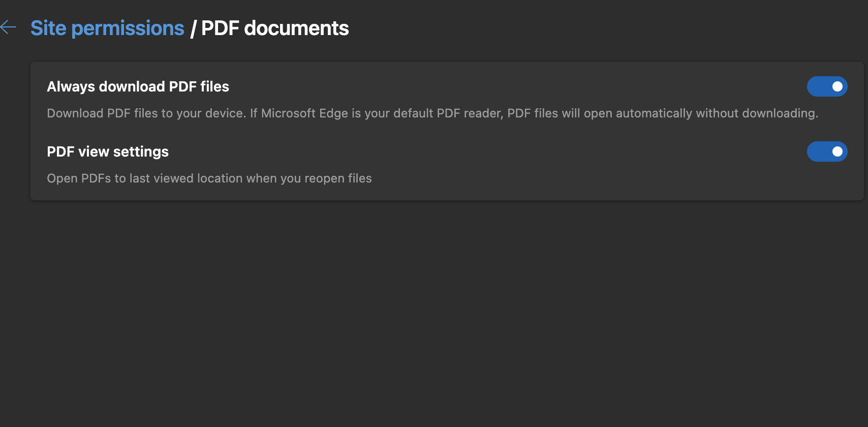Click the PDF documents page heading

tap(275, 28)
